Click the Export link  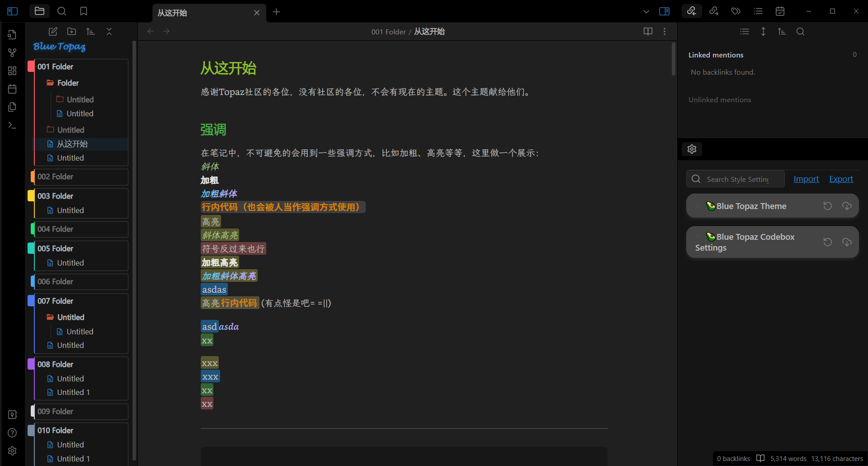(x=841, y=179)
